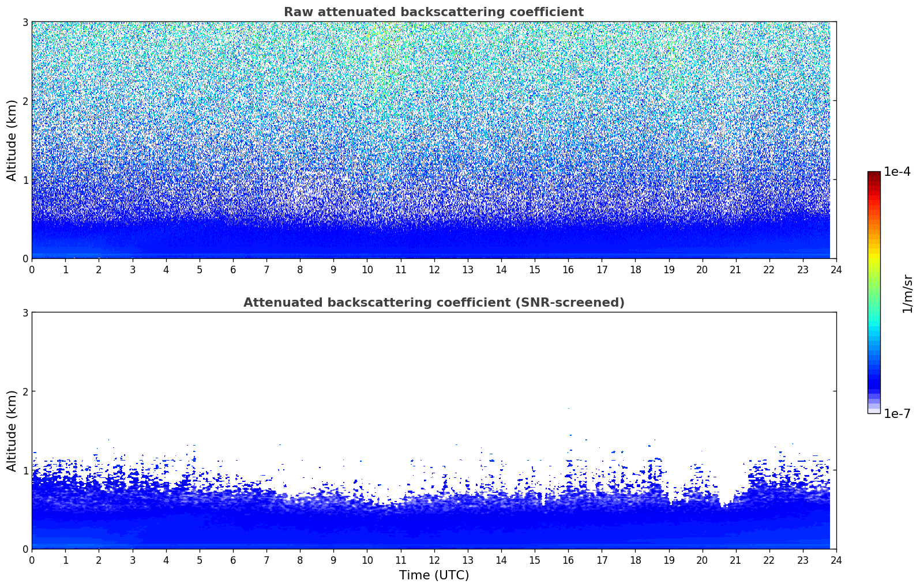Click the colorbar's 1e-4 upper label
920x588 pixels.
[x=898, y=172]
